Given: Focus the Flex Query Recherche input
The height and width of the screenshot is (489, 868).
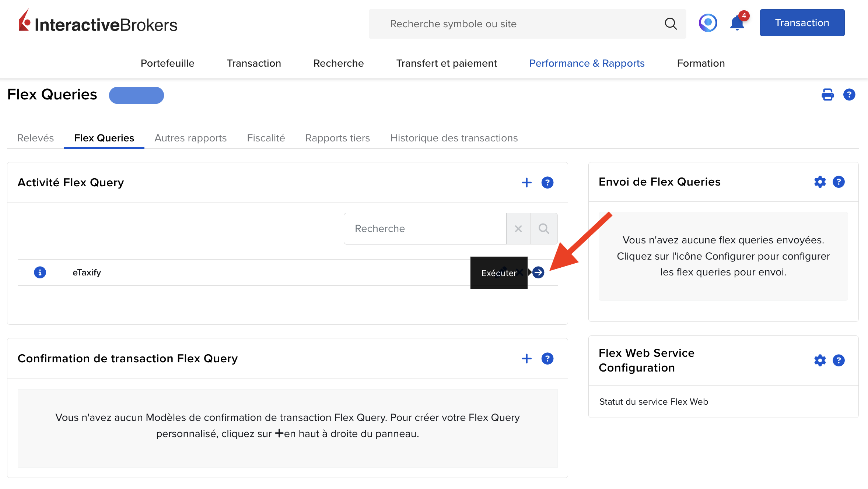Looking at the screenshot, I should [x=425, y=229].
